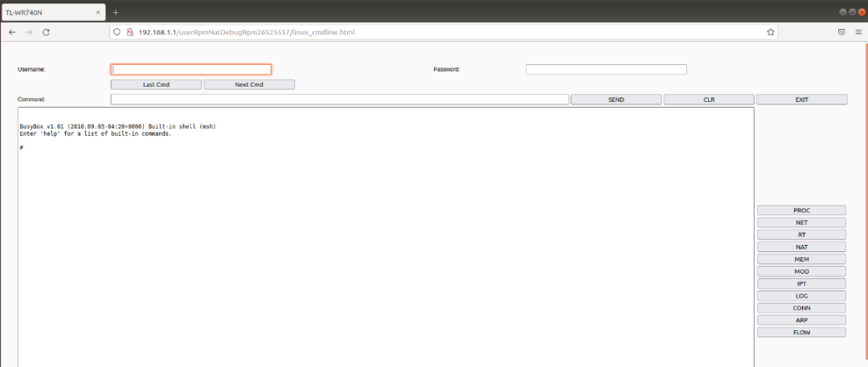Bookmark page with star icon
Viewport: 868px width, 367px height.
point(771,32)
